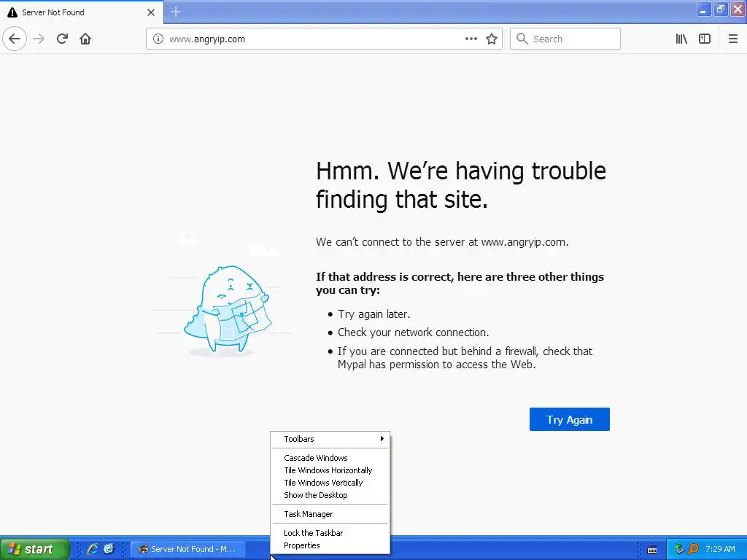Click the Try Again button
Image resolution: width=747 pixels, height=560 pixels.
(569, 419)
